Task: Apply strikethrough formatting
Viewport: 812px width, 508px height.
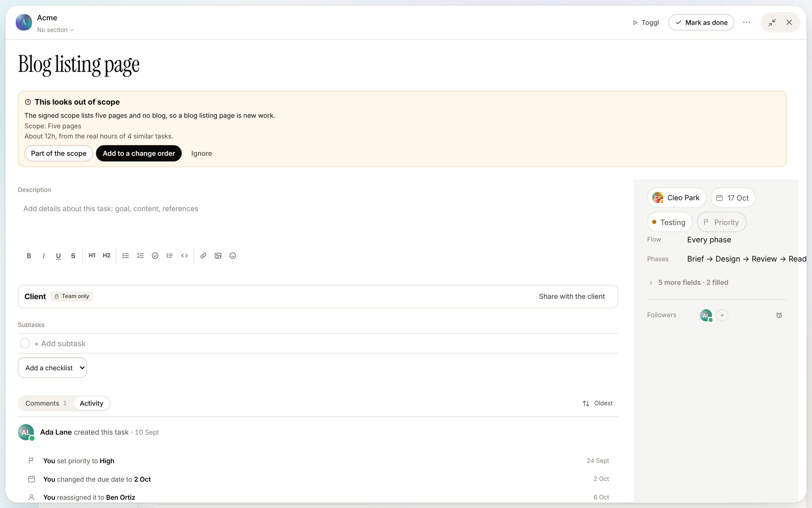Action: [73, 256]
